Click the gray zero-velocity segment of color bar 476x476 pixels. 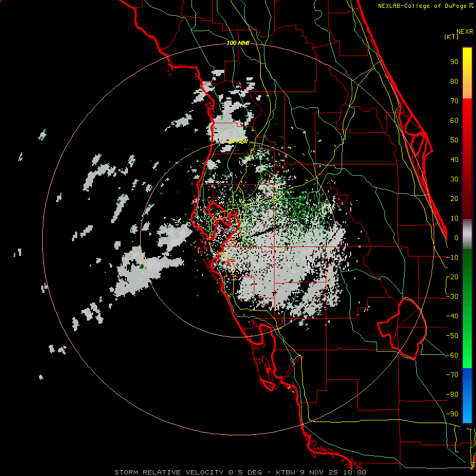[467, 234]
